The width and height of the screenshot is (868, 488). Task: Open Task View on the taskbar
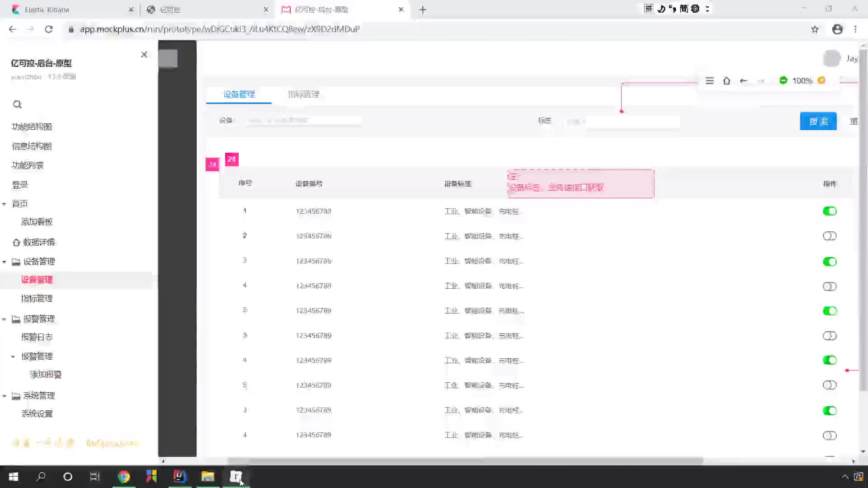pyautogui.click(x=95, y=476)
